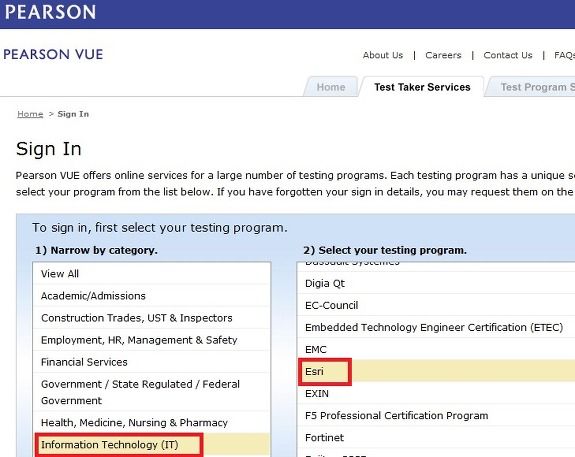Select Construction Trades, UST & Inspectors
575x457 pixels.
(x=152, y=318)
